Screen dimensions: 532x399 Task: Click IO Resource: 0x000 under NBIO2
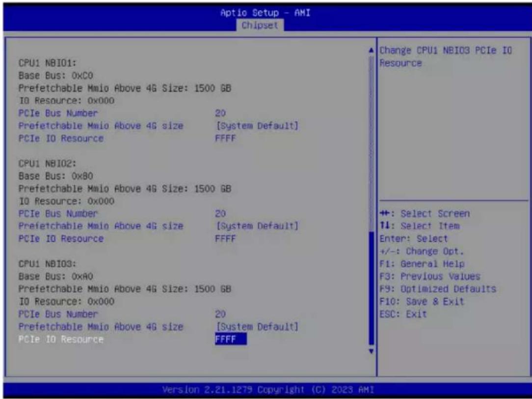click(66, 201)
